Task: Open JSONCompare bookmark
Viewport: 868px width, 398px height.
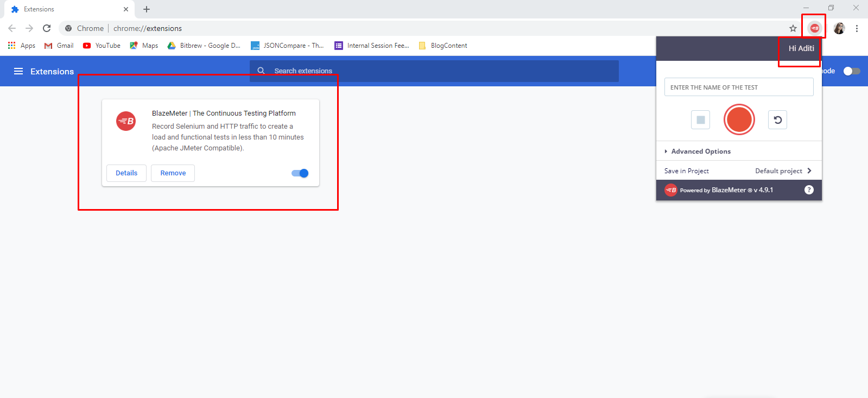Action: pyautogui.click(x=287, y=46)
